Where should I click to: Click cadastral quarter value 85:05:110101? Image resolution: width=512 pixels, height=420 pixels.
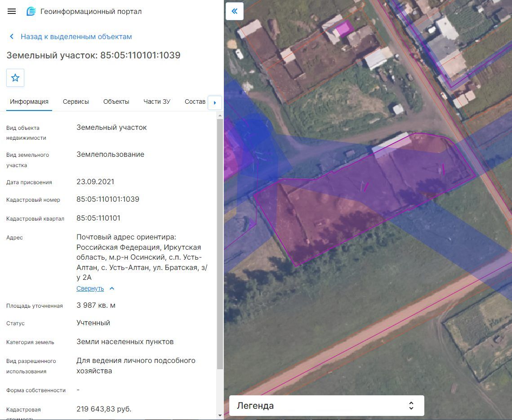coord(98,218)
